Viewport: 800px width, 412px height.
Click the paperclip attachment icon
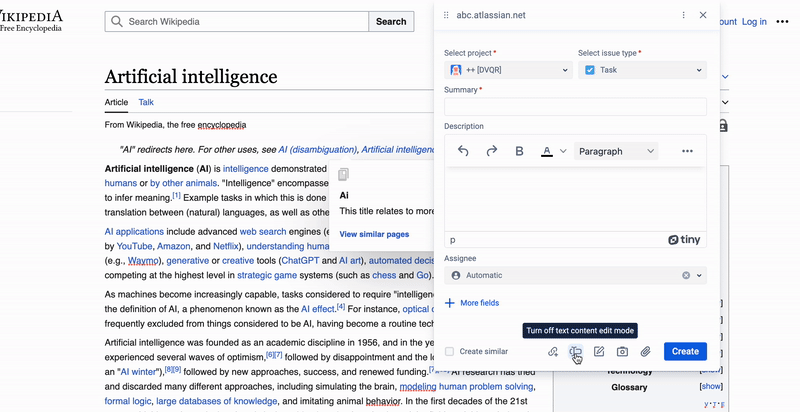click(645, 351)
